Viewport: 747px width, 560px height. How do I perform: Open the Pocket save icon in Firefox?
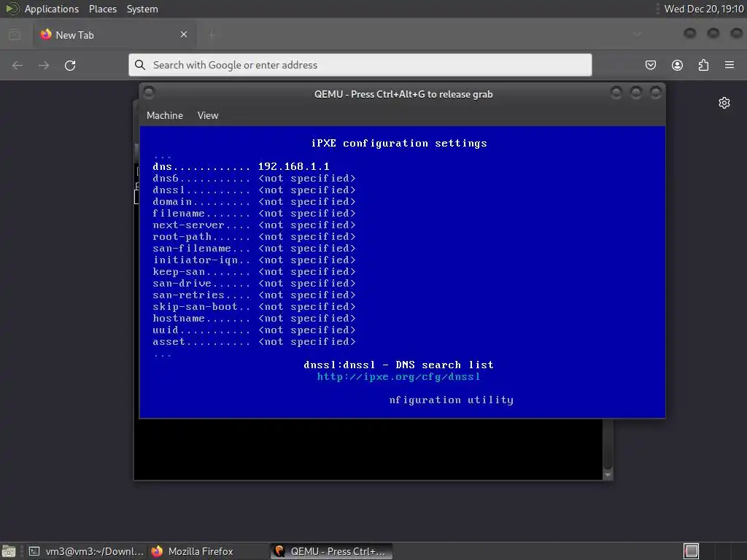[651, 65]
